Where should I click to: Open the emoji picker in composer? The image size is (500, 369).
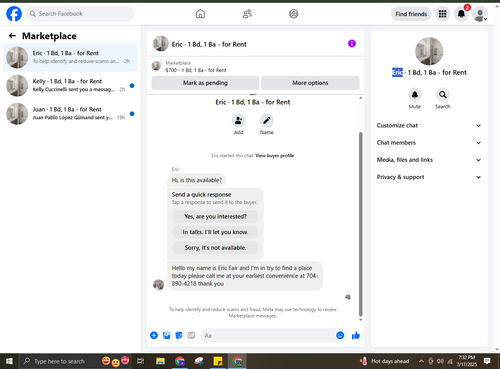click(x=340, y=335)
